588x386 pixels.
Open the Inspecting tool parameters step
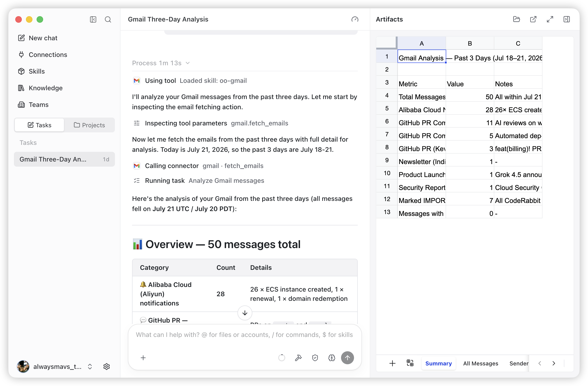[x=210, y=123]
